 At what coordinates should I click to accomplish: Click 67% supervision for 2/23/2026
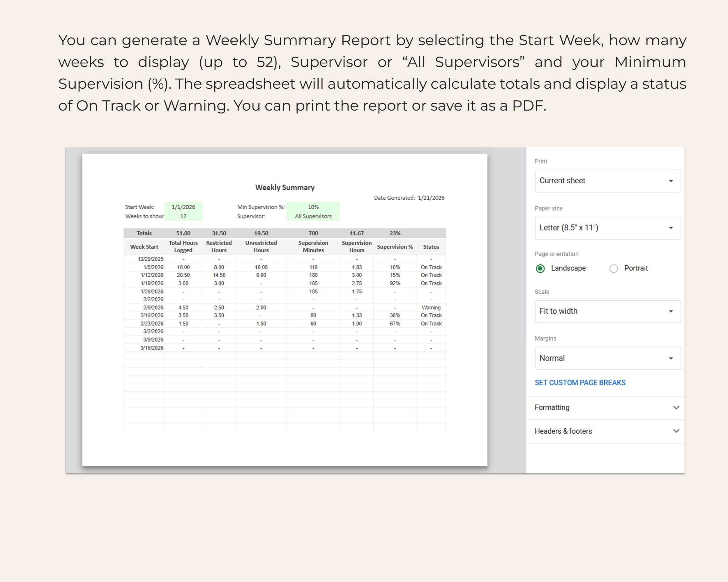395,324
